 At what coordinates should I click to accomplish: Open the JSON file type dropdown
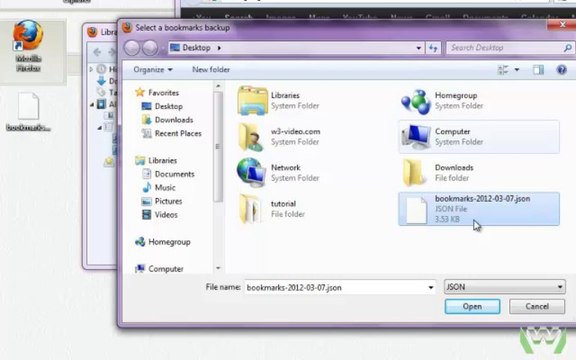pos(505,287)
